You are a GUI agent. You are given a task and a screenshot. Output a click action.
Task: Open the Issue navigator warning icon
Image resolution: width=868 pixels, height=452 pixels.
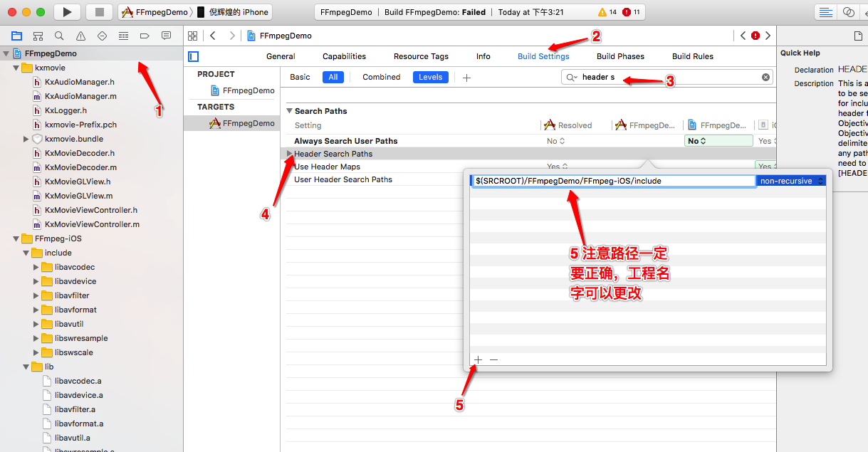tap(80, 36)
